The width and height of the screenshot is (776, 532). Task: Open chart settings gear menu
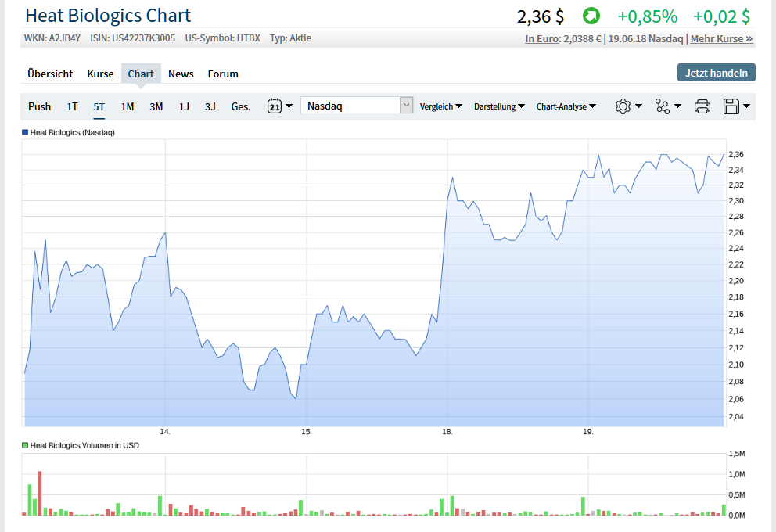click(627, 106)
